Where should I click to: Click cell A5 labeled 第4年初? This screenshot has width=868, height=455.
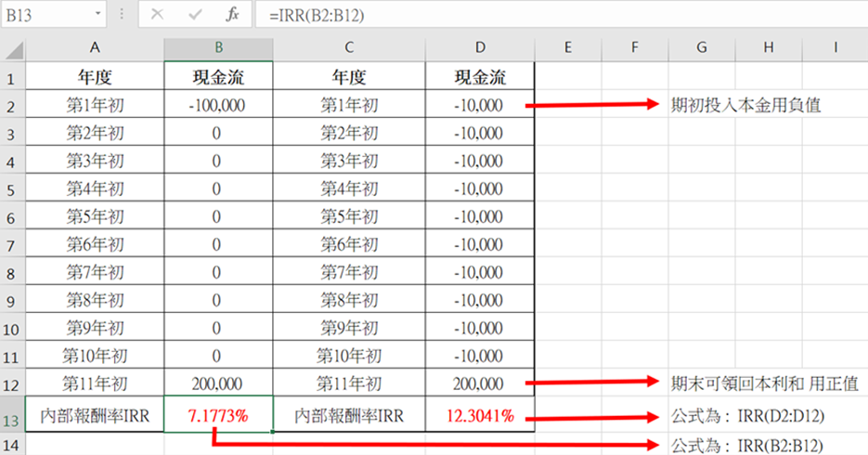[x=95, y=188]
